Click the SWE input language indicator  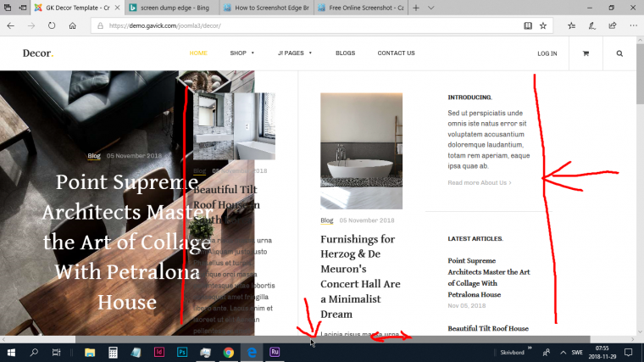[577, 353]
